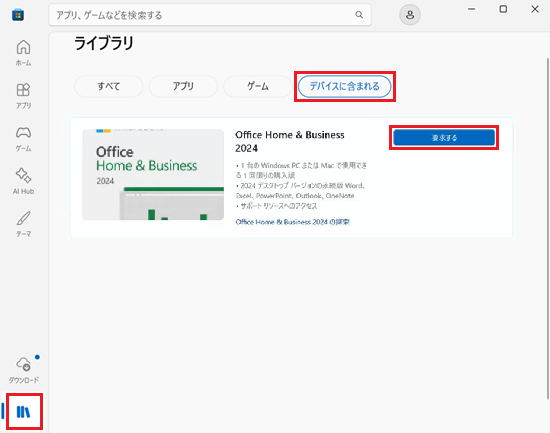Open the Themes section in the sidebar
This screenshot has height=433, width=550.
(24, 224)
